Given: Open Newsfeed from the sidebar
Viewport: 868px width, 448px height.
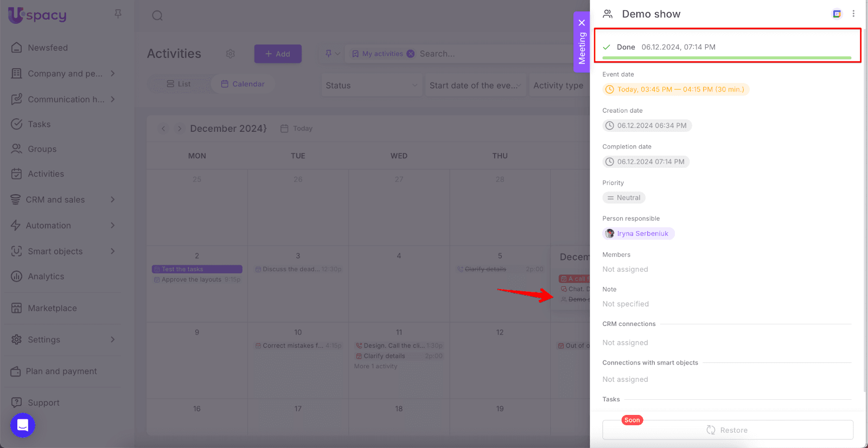Looking at the screenshot, I should click(x=48, y=48).
